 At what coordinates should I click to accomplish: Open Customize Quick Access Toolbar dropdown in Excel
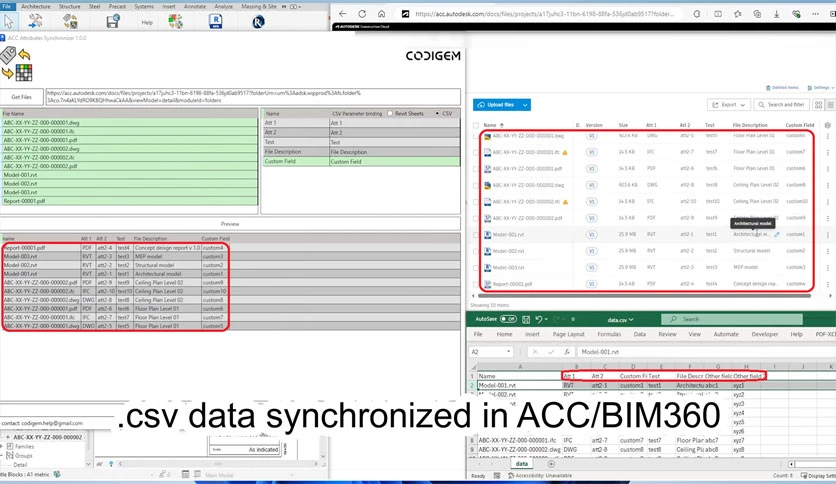tap(573, 319)
